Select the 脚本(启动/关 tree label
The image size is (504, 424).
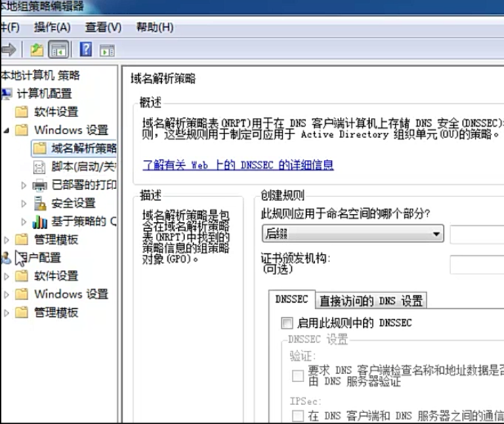pyautogui.click(x=84, y=167)
